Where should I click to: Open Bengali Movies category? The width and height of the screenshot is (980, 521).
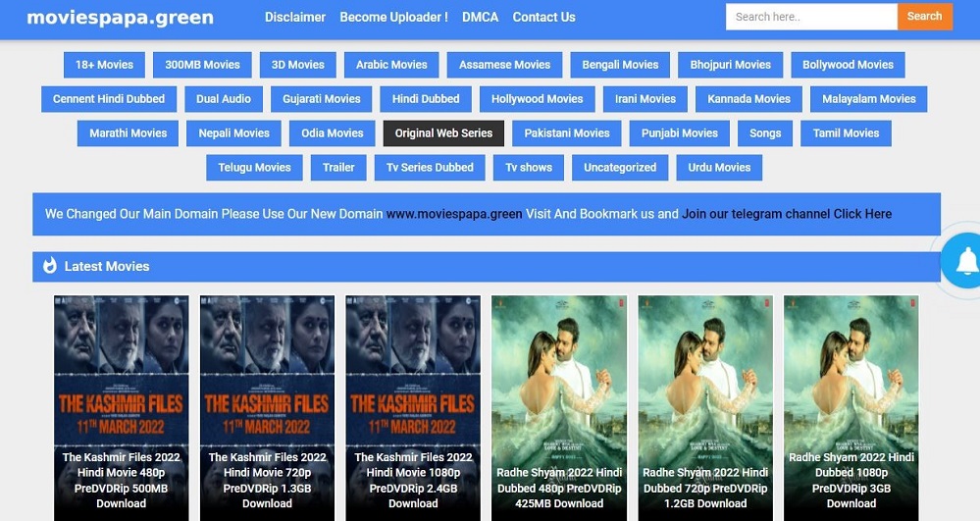click(x=620, y=65)
